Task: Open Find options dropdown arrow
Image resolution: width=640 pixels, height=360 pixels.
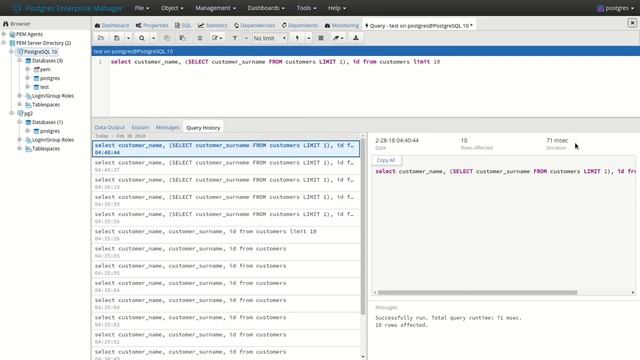Action: [153, 38]
